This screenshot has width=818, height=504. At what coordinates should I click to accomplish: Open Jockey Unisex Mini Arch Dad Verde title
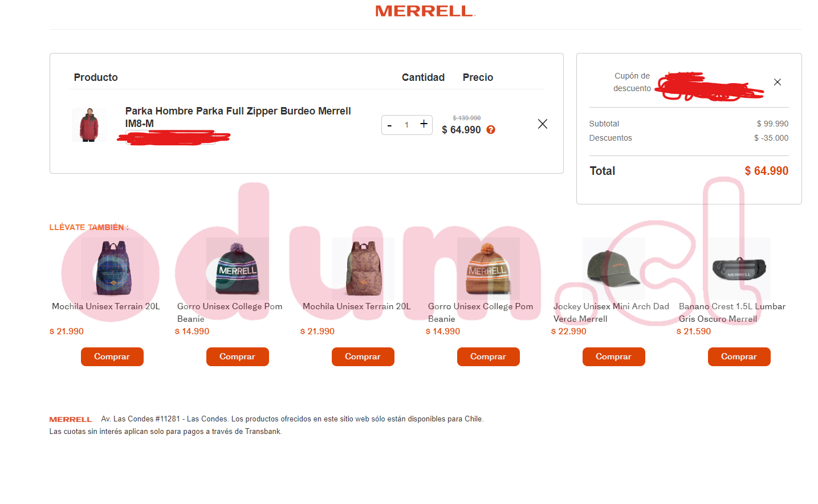point(611,313)
